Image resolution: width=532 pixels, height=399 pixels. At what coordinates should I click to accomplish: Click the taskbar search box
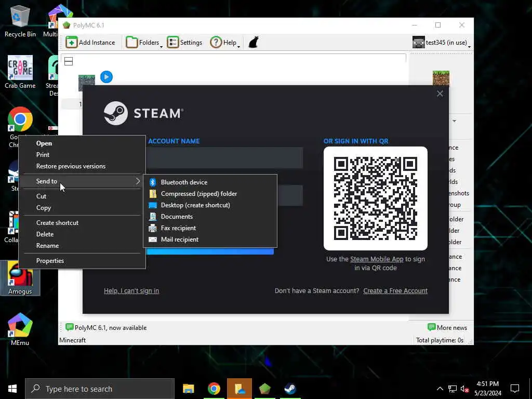100,389
